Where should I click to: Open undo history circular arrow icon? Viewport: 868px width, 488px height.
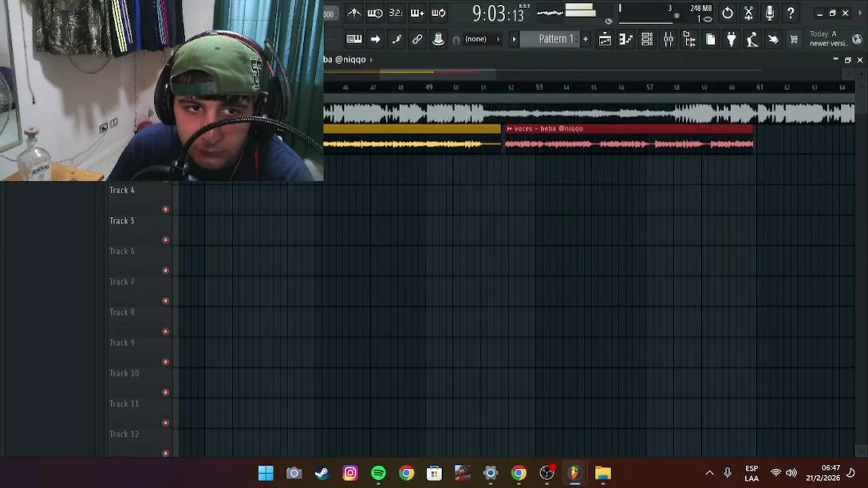click(727, 13)
